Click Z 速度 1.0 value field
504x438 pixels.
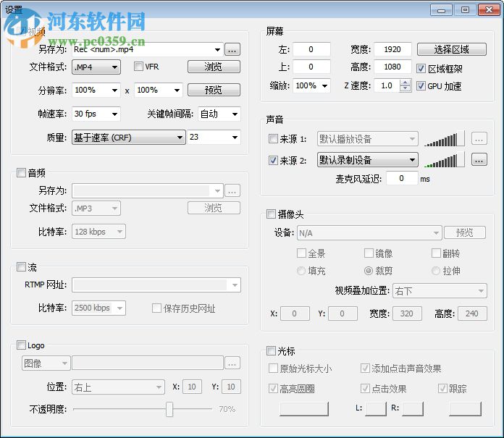(x=387, y=86)
